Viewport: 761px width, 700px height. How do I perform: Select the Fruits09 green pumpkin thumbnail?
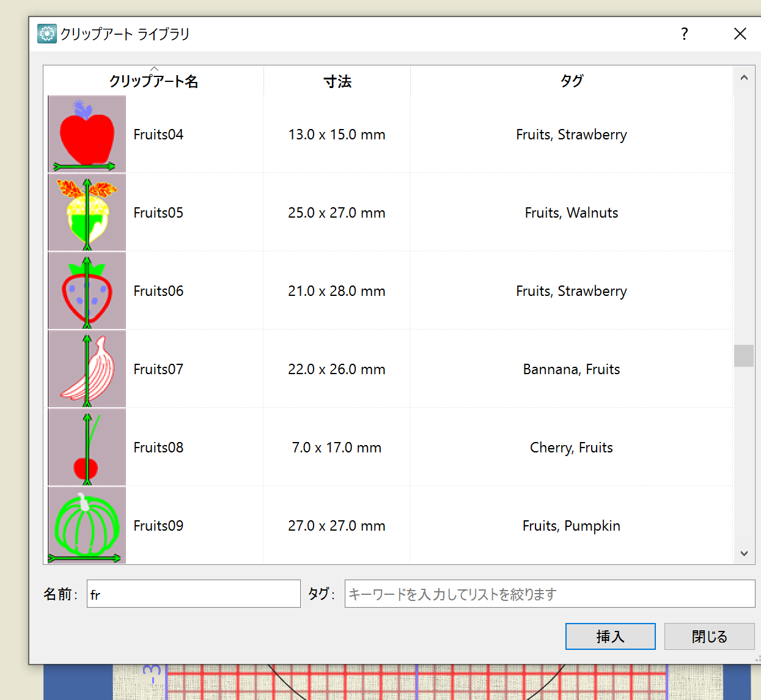tap(87, 525)
